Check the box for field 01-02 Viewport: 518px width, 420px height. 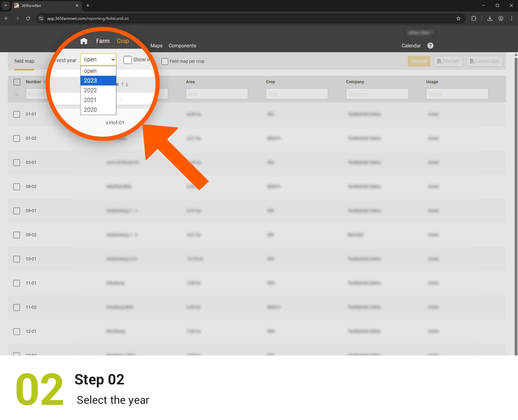point(17,138)
